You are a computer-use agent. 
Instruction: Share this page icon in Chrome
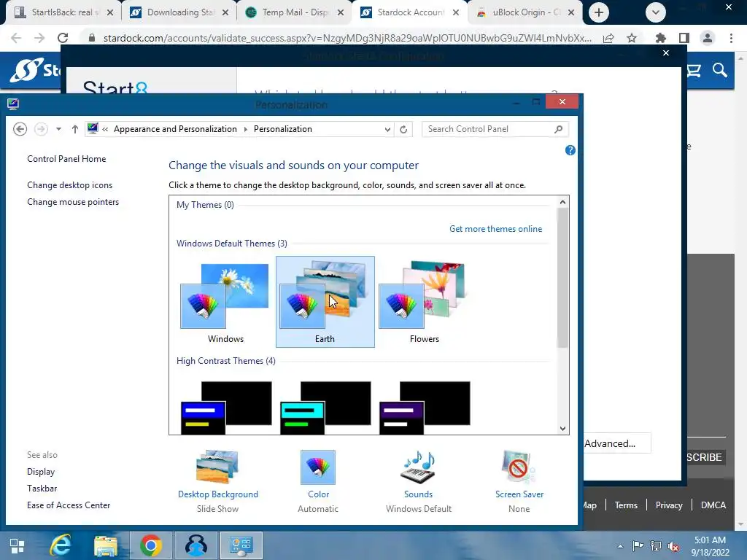[x=608, y=38]
